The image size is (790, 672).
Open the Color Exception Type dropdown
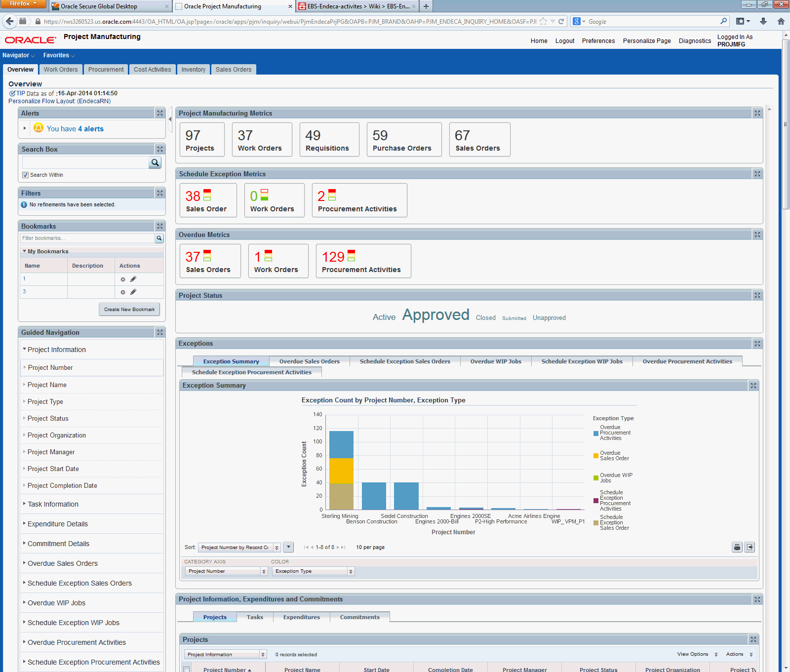313,571
